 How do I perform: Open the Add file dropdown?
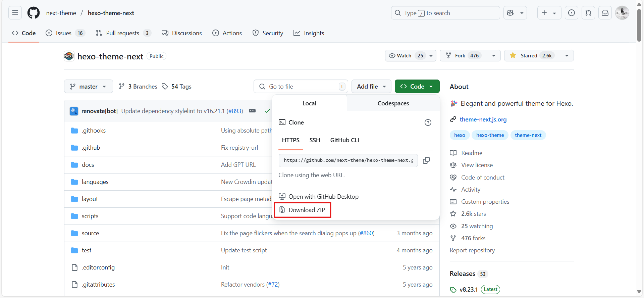[x=371, y=87]
